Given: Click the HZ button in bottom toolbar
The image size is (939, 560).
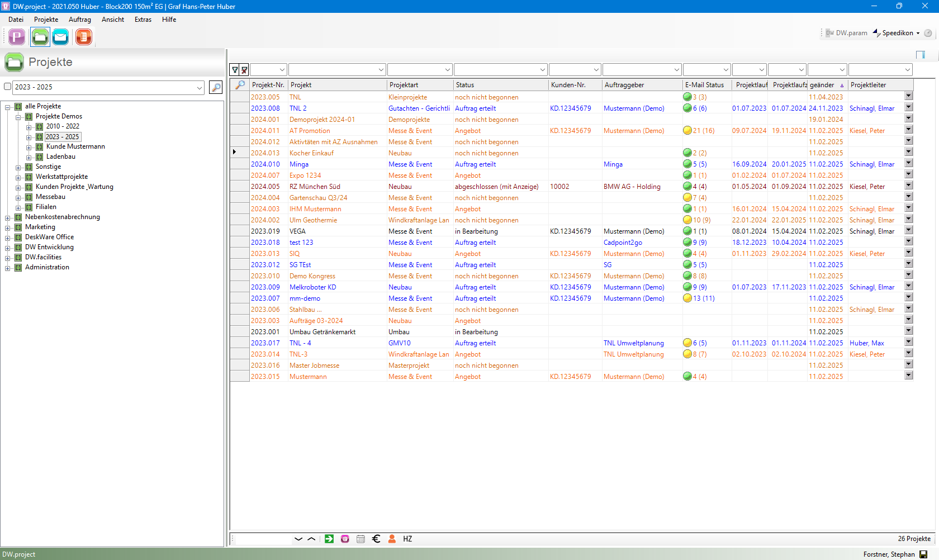Looking at the screenshot, I should tap(407, 539).
